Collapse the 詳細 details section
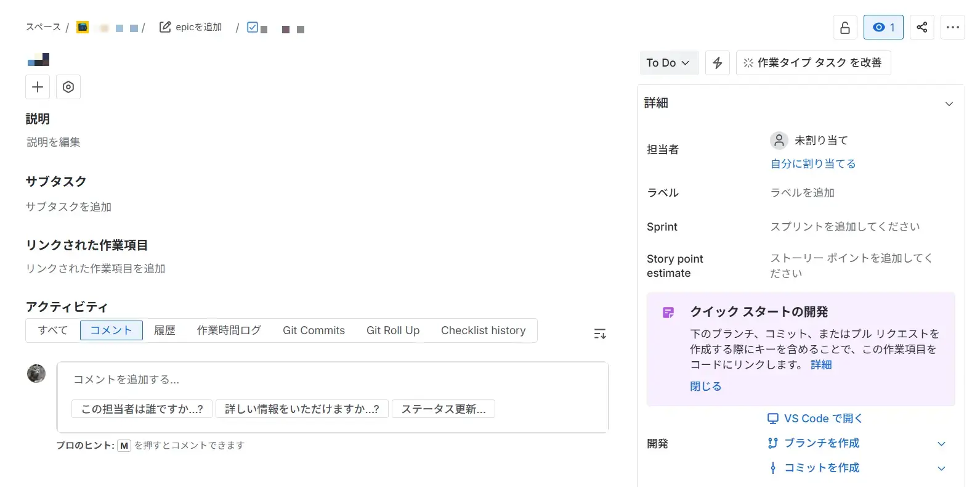This screenshot has height=487, width=980. [949, 104]
